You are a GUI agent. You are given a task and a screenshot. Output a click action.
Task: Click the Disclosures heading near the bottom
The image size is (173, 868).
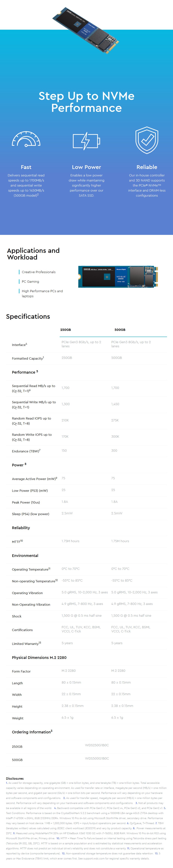tap(15, 778)
